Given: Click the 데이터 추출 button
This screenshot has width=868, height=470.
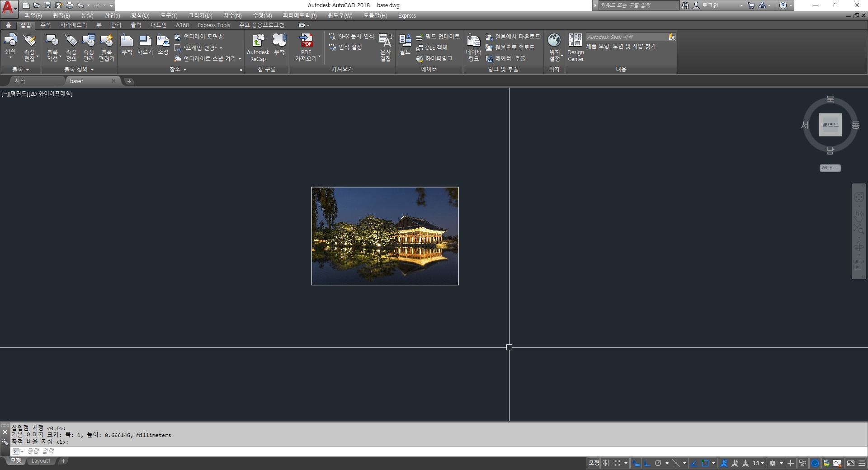Looking at the screenshot, I should [x=505, y=58].
